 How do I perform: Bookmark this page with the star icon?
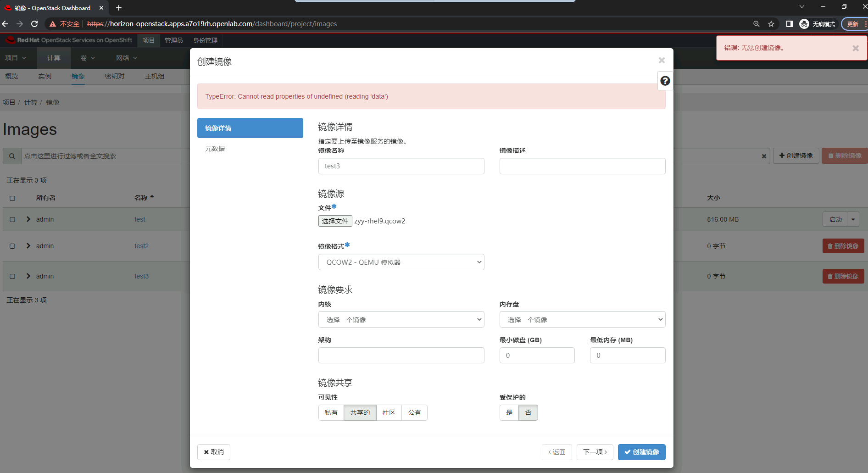pos(771,24)
